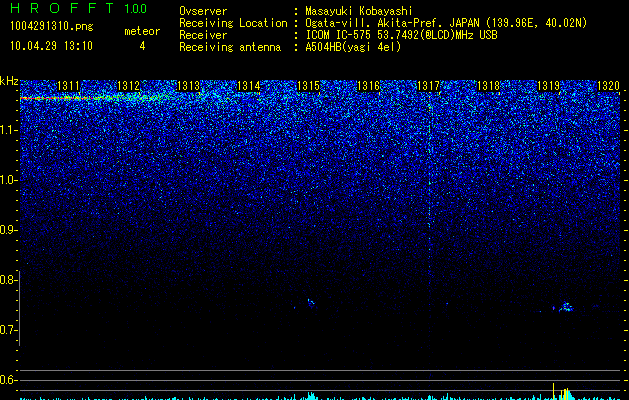Click the 0.6 frequency axis label
Screen dimensions: 629x400
click(8, 380)
